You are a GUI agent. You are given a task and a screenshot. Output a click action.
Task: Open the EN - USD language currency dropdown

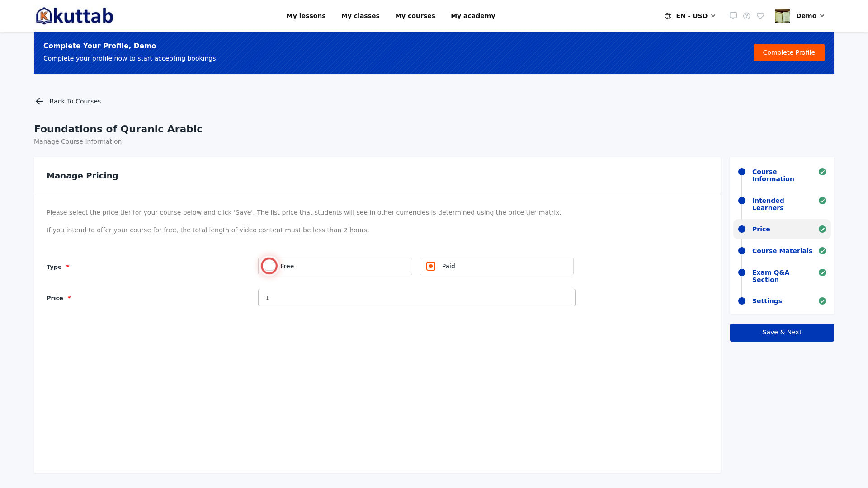coord(690,16)
